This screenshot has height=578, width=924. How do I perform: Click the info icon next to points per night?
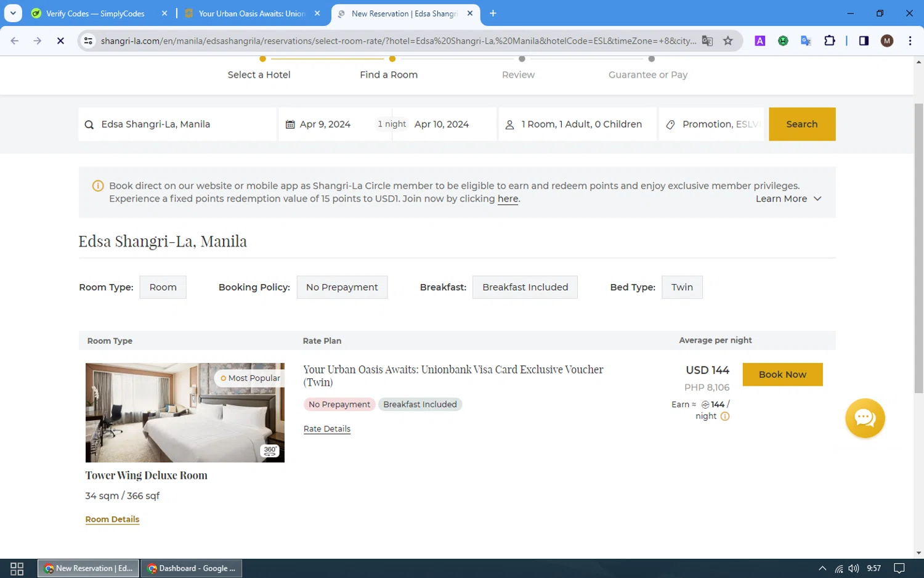(x=725, y=417)
